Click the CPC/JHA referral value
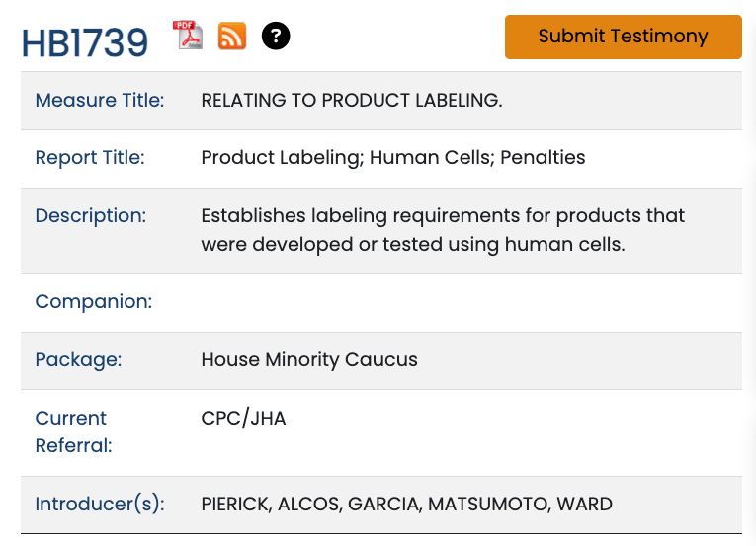The image size is (756, 546). [x=243, y=418]
